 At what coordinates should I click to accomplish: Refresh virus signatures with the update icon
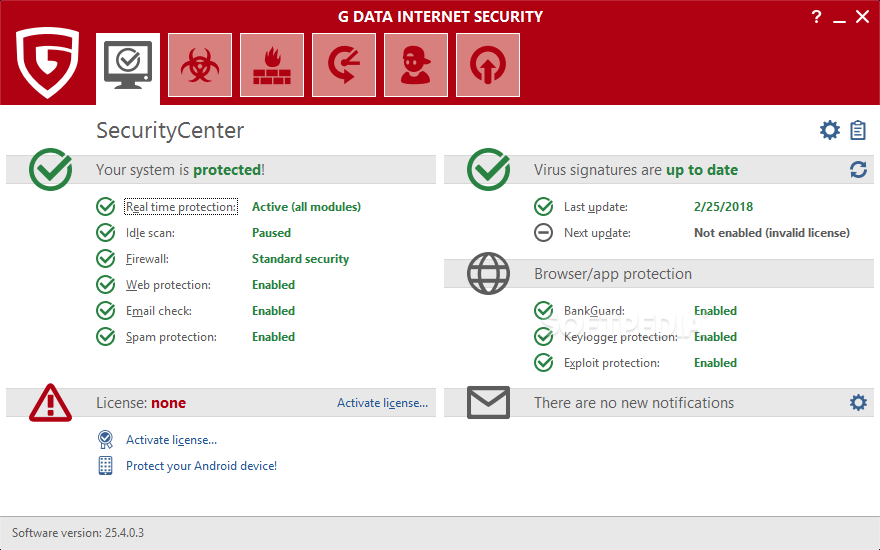point(858,169)
